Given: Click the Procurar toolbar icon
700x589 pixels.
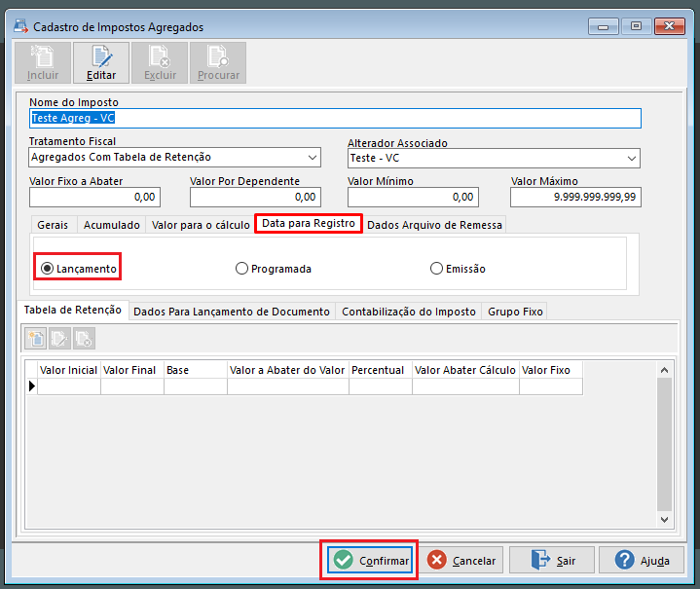Looking at the screenshot, I should pyautogui.click(x=218, y=63).
